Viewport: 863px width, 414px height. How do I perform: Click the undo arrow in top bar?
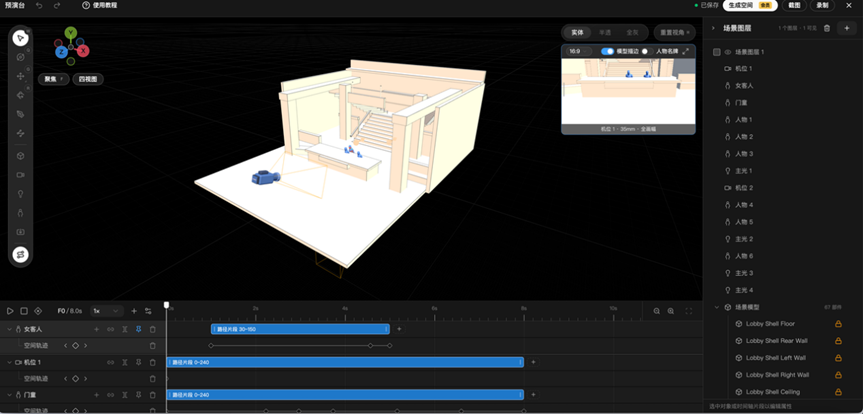pos(39,6)
